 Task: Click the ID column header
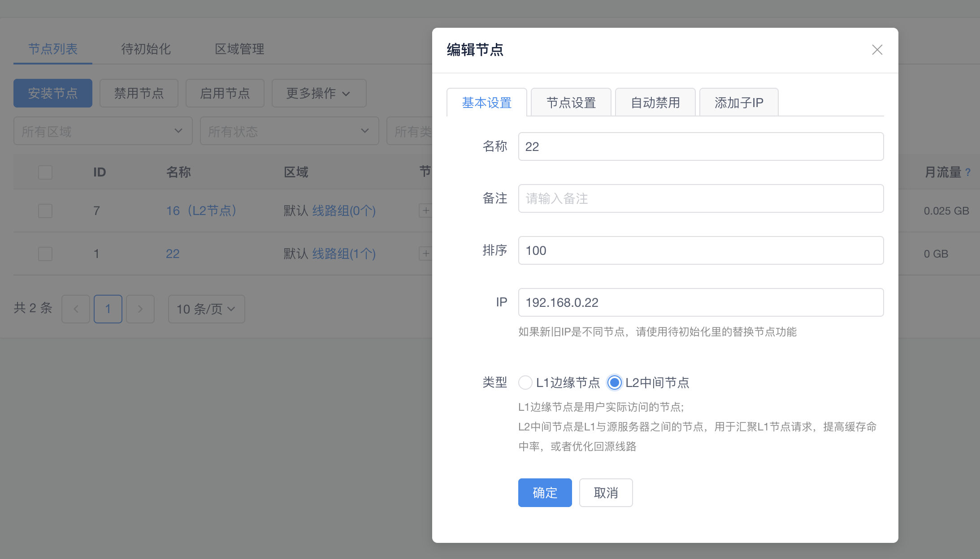(x=100, y=172)
